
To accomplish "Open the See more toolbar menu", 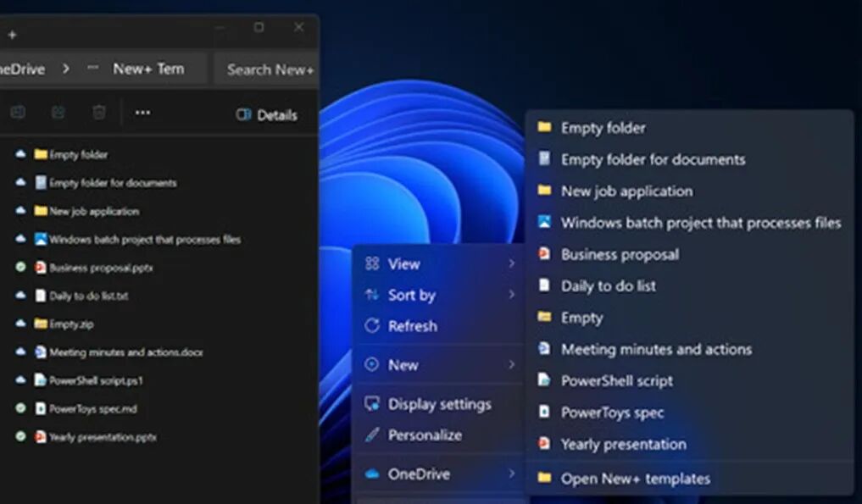I will pos(142,113).
